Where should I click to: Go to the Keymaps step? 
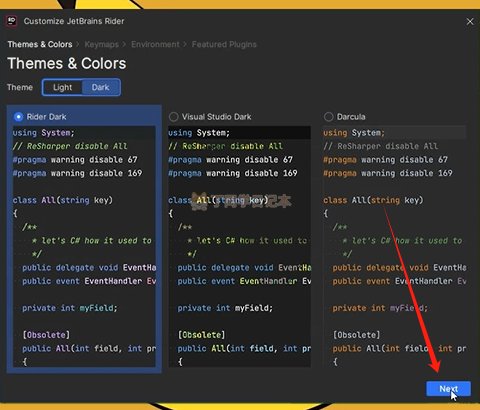tap(101, 44)
